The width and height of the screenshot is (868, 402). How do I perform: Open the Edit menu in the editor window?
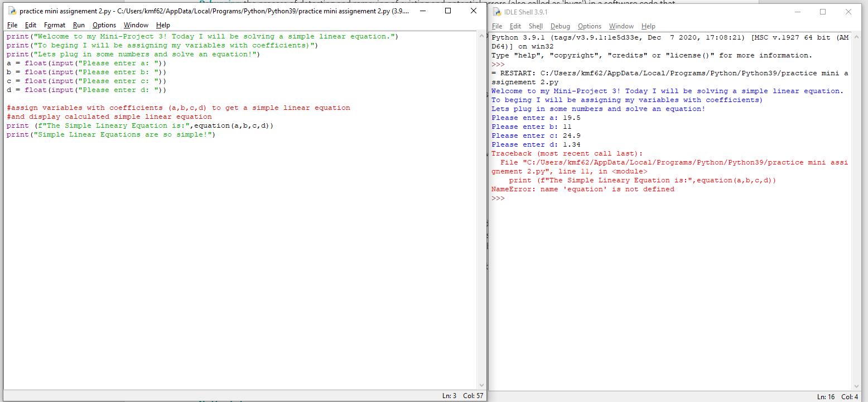pos(31,25)
